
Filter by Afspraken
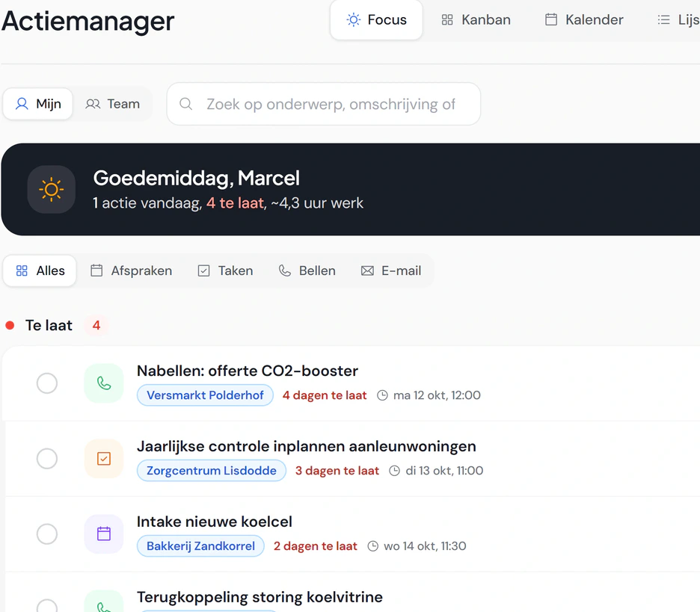[132, 271]
